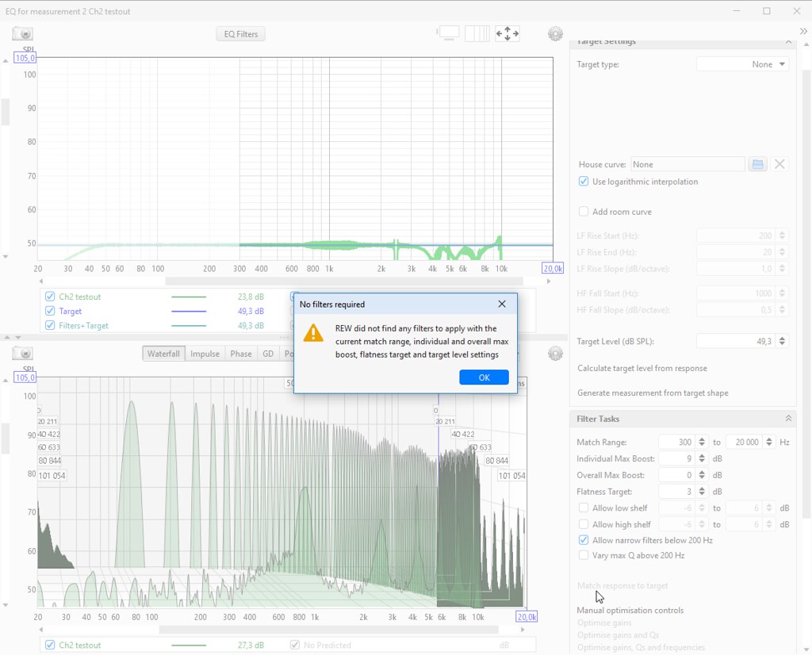Click the Match Range 20 000 field
Screen dimensions: 812x655
[x=744, y=442]
